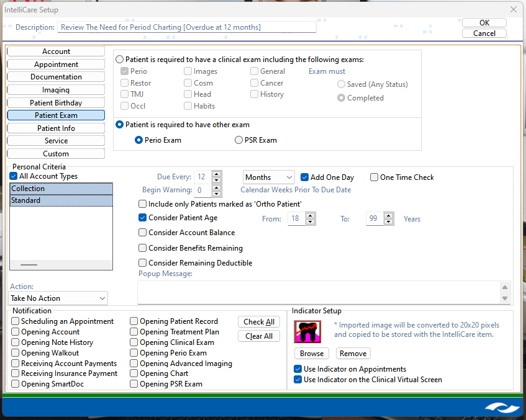Toggle Use Indicator on Appointments

click(297, 369)
